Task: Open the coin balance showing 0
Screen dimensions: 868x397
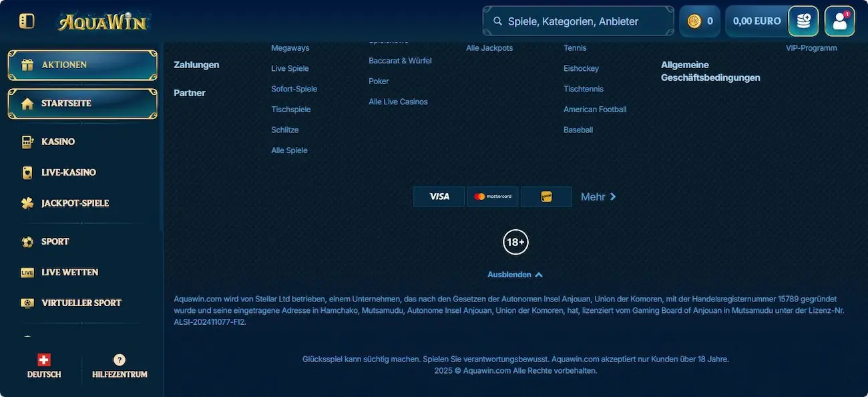Action: click(x=700, y=21)
